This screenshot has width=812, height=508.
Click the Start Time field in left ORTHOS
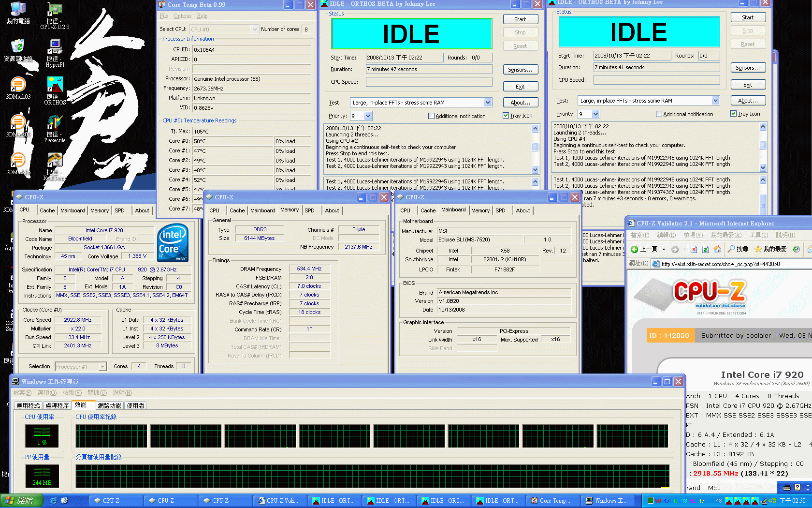tap(405, 58)
